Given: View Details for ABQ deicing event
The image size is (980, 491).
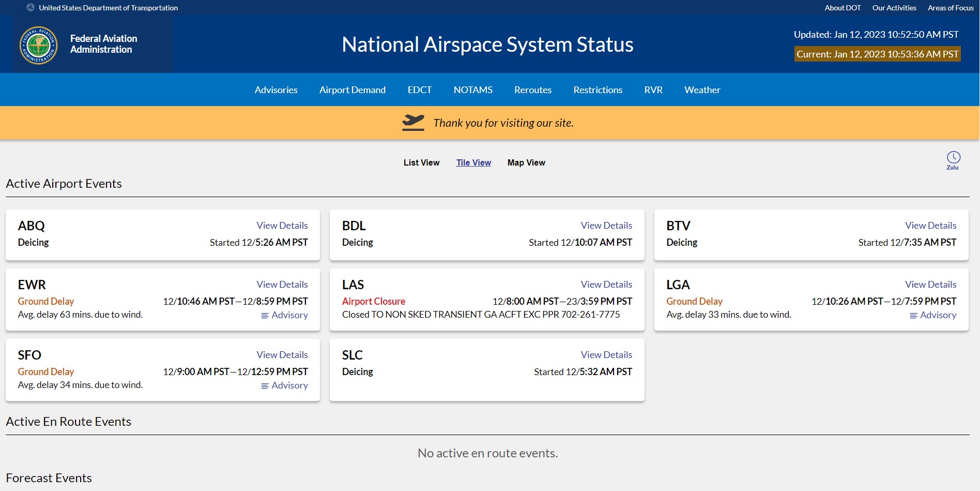Looking at the screenshot, I should (282, 226).
